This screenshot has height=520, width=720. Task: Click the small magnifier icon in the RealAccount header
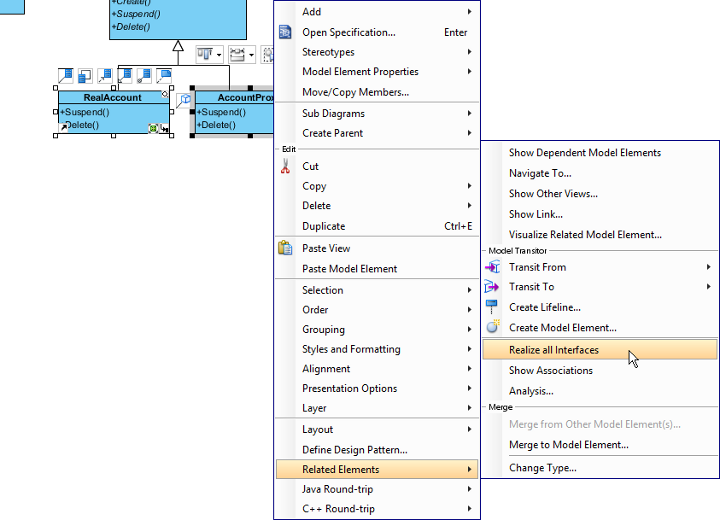[x=165, y=95]
